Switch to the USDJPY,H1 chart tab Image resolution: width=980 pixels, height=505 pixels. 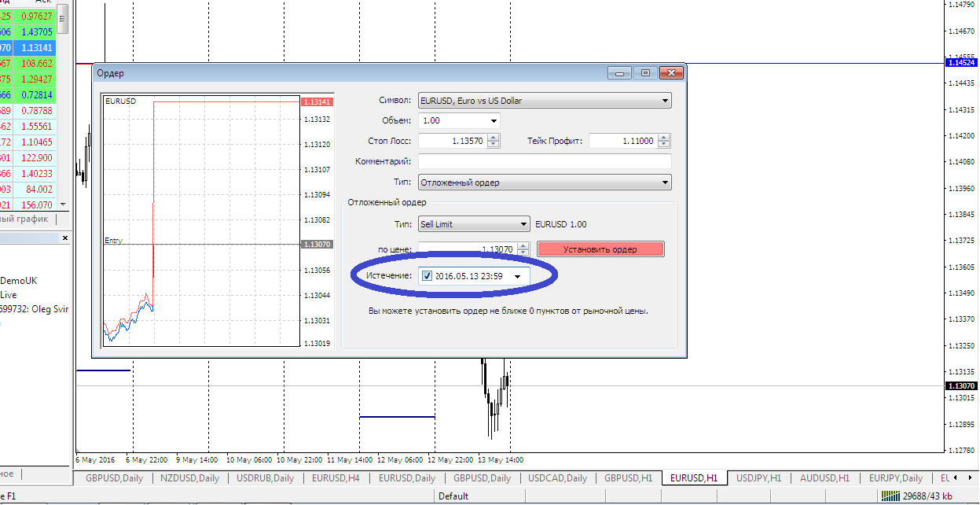pyautogui.click(x=759, y=477)
